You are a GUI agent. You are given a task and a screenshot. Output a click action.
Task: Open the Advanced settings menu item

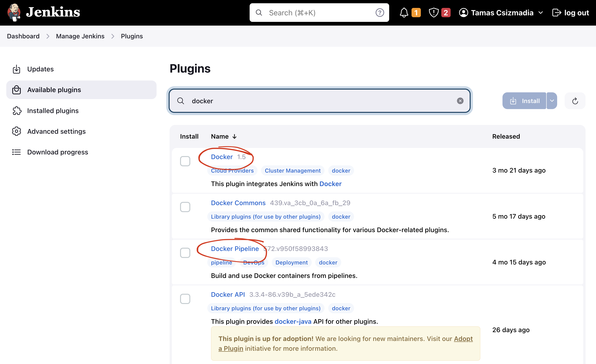point(56,131)
